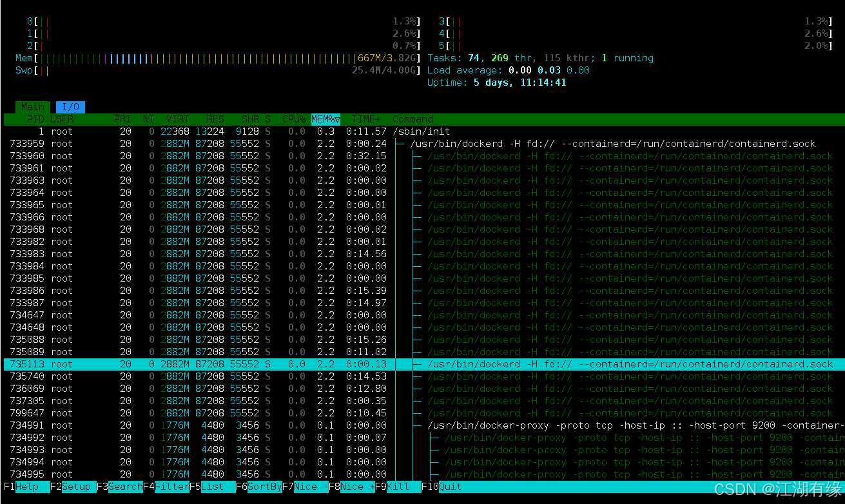Click the Uptime 5 days value
The image size is (845, 504).
pos(520,82)
